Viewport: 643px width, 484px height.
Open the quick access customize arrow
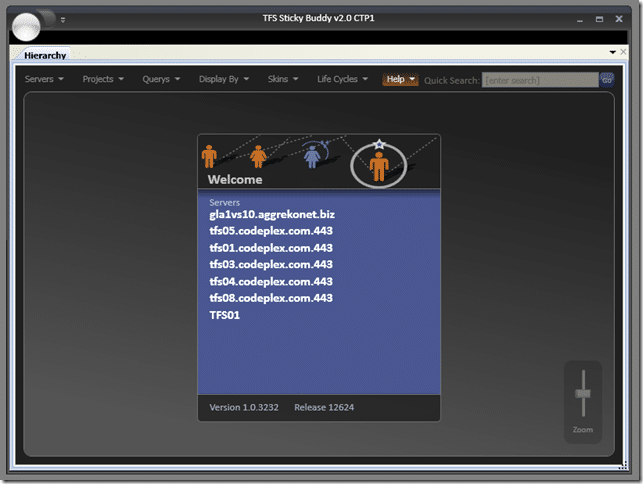pos(63,19)
